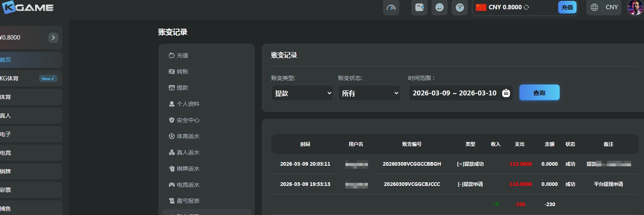The height and width of the screenshot is (215, 644).
Task: Click the China flag currency icon
Action: tap(481, 7)
